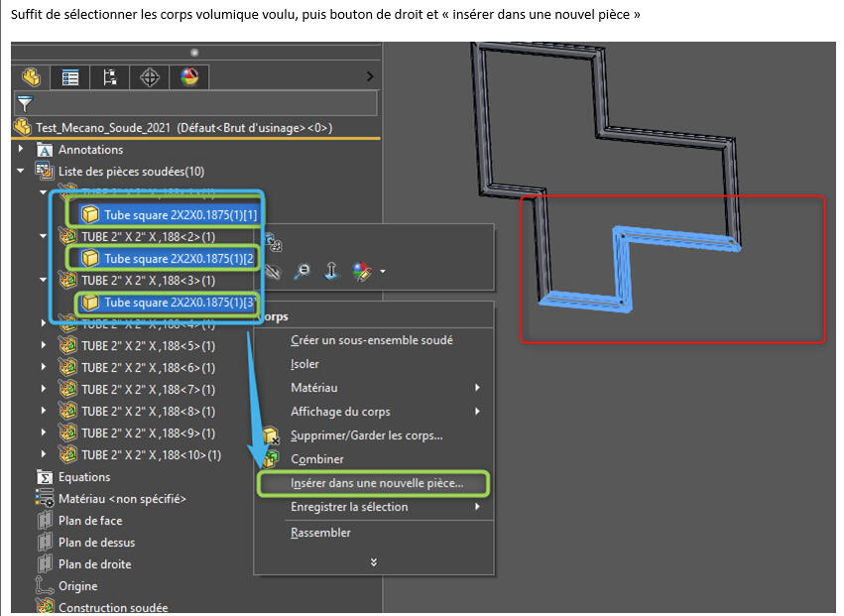Collapse Liste des pièces soudées folder
The width and height of the screenshot is (844, 616).
coord(21,172)
